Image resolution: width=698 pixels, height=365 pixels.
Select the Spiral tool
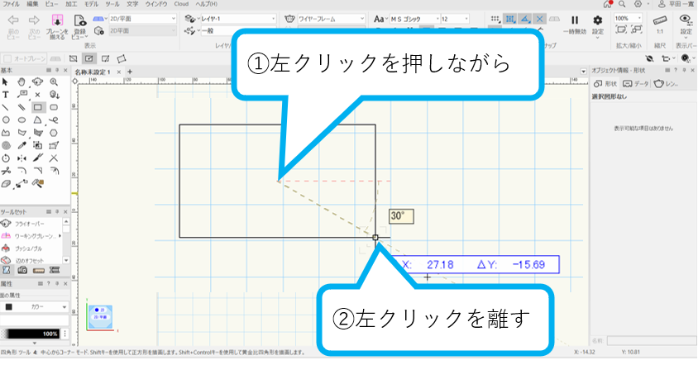coord(5,145)
